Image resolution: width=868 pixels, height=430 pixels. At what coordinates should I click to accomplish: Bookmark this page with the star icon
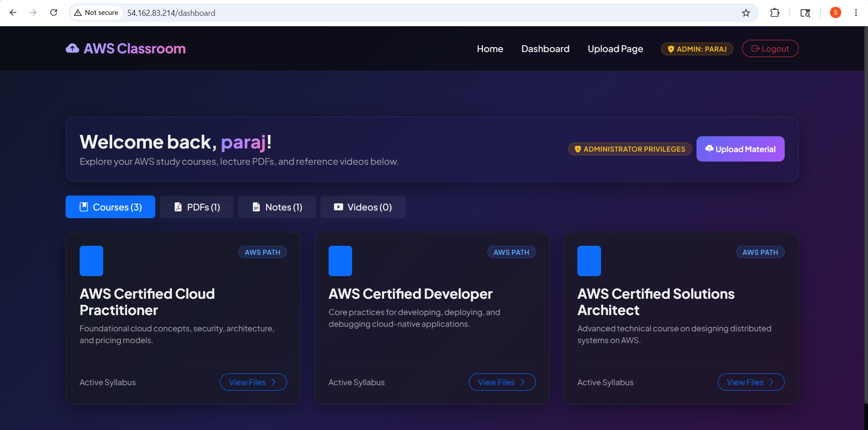click(x=746, y=13)
